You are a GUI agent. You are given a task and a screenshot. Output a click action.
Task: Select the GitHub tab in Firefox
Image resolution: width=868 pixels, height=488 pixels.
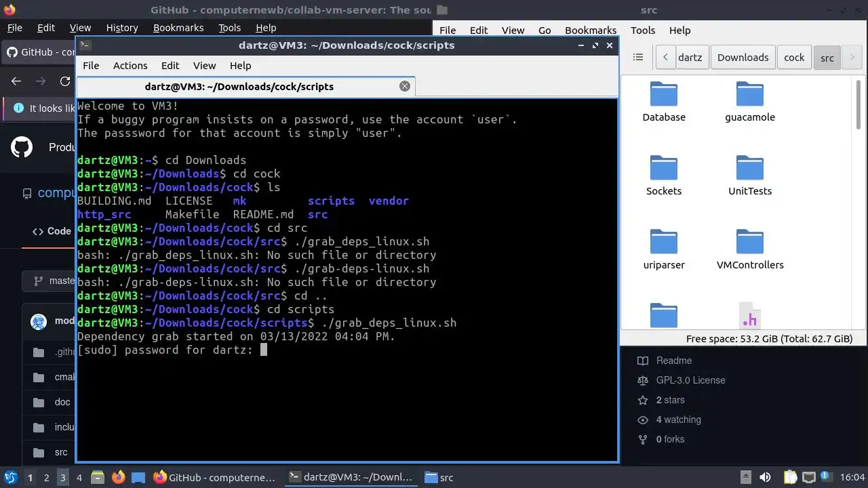pos(39,52)
